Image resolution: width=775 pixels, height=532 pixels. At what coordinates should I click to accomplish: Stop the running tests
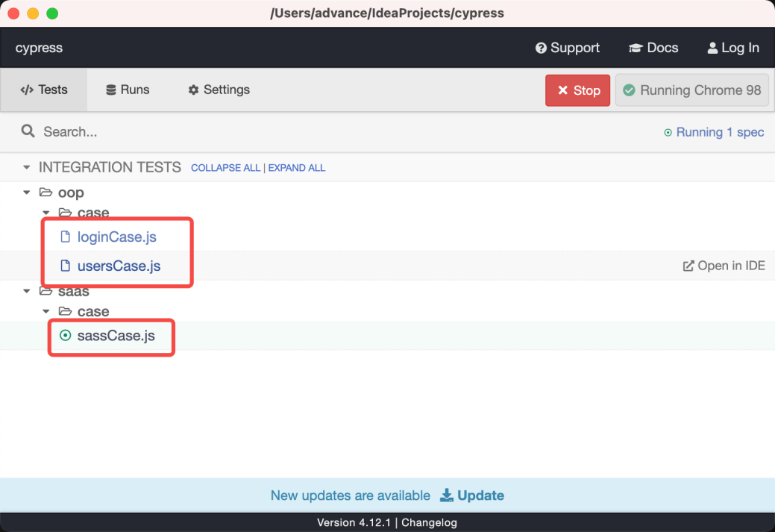[x=578, y=90]
